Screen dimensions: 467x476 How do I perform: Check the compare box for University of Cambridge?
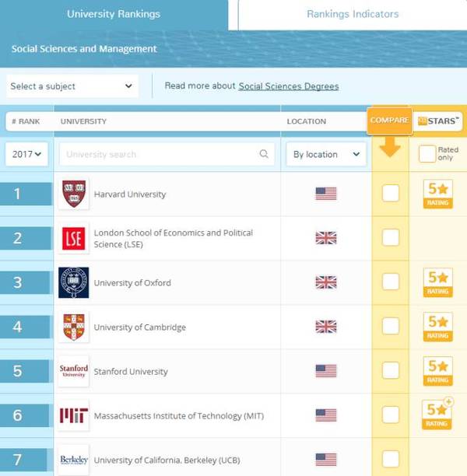391,326
